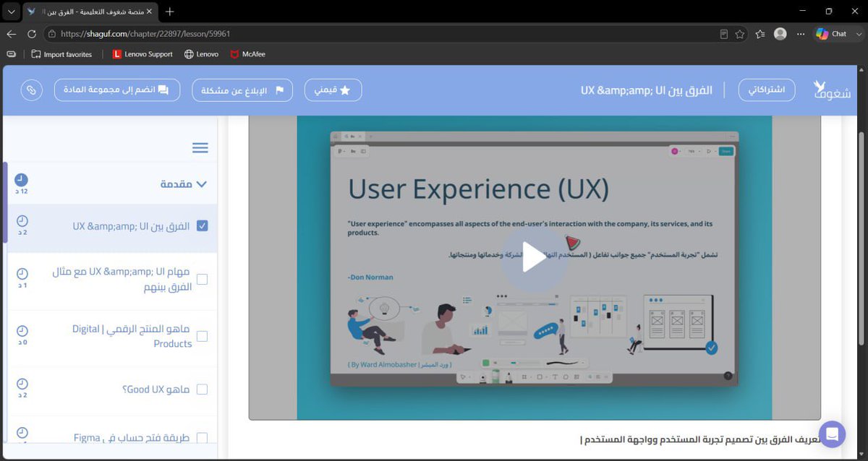
Task: Check the Figma account lesson checkbox
Action: coord(202,438)
